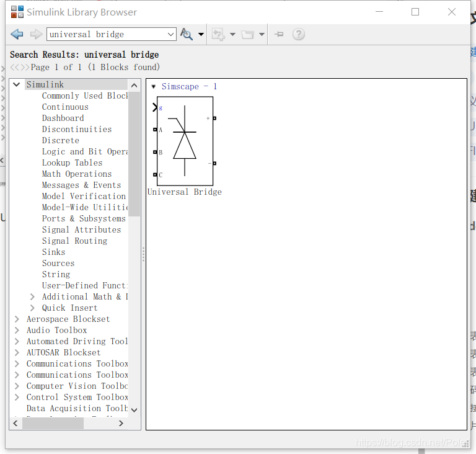Click the add block to model icon
The height and width of the screenshot is (454, 476).
218,34
